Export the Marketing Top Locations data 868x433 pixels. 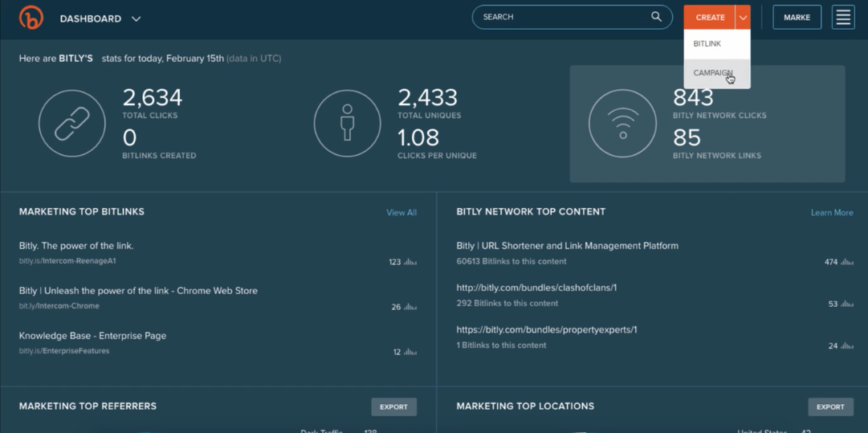[830, 407]
